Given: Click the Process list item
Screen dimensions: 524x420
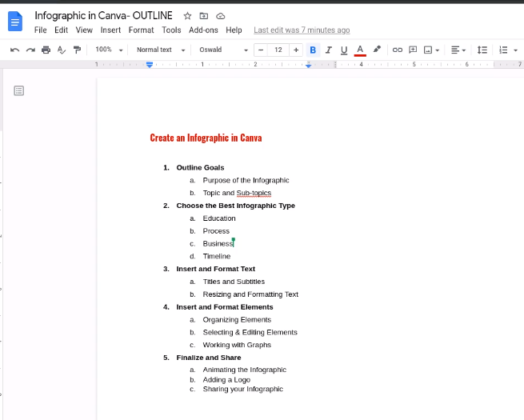Looking at the screenshot, I should pyautogui.click(x=216, y=231).
